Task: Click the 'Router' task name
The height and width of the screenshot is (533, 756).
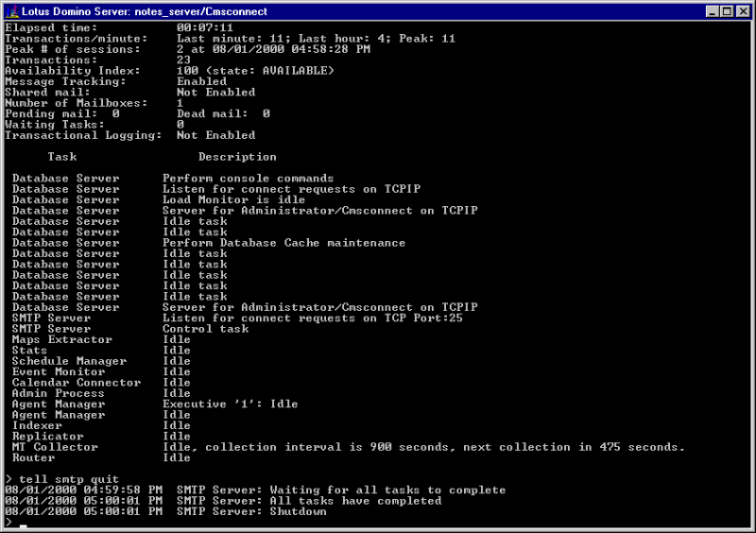Action: click(x=33, y=457)
